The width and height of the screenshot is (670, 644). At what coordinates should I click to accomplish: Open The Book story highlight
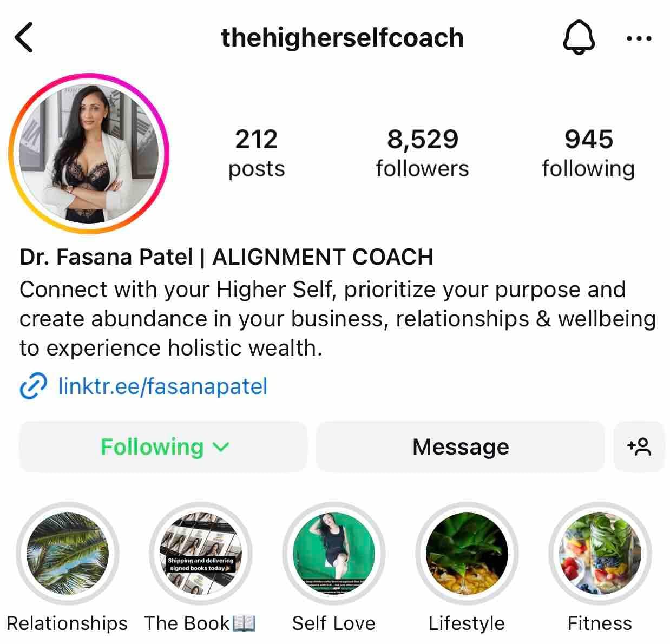click(200, 553)
